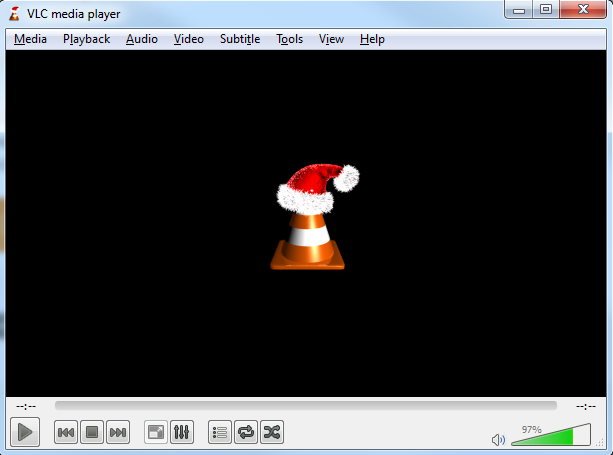Toggle fullscreen video mode

coord(156,432)
